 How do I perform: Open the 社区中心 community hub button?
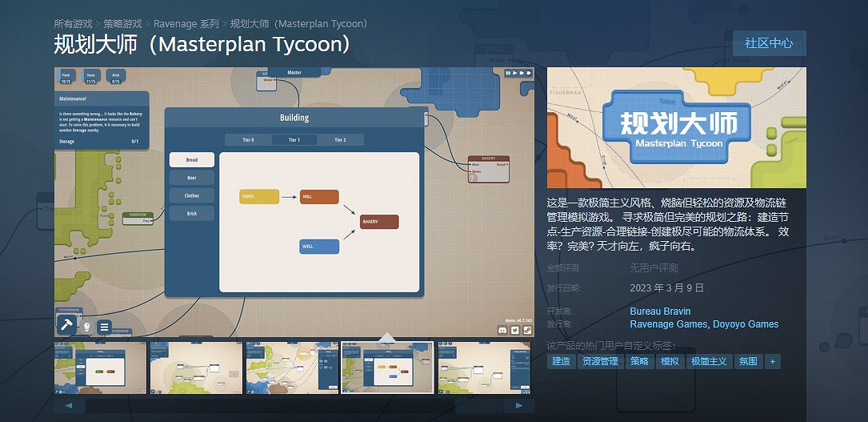tap(769, 43)
